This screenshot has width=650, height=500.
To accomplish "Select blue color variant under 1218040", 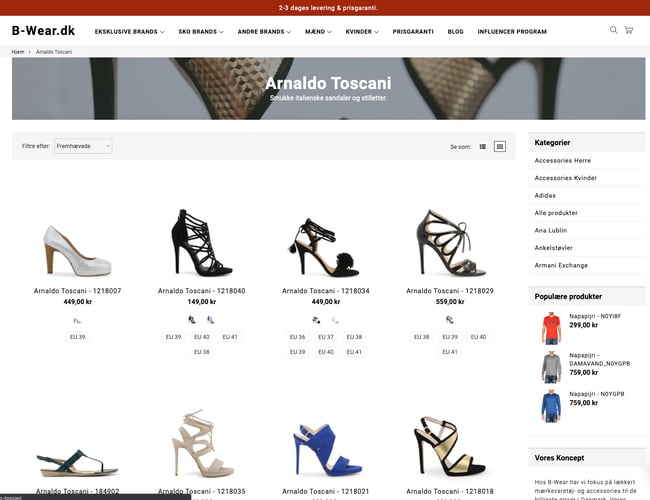I will pyautogui.click(x=211, y=320).
